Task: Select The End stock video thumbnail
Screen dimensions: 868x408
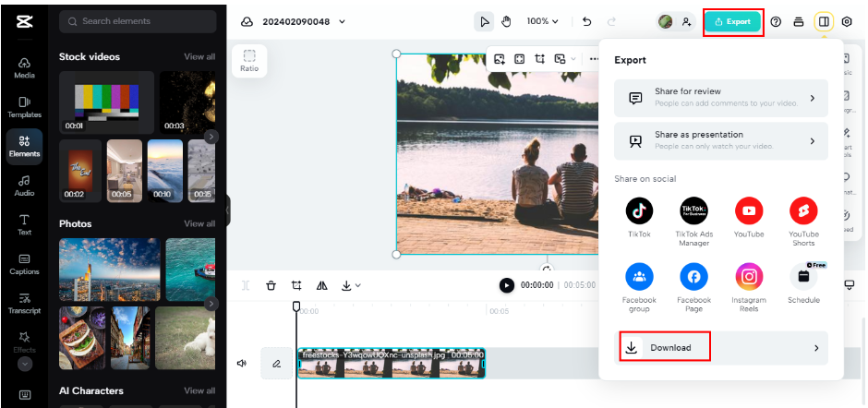Action: click(x=80, y=171)
